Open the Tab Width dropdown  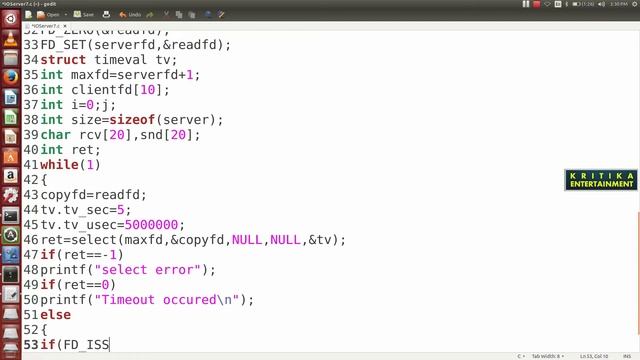[x=548, y=356]
